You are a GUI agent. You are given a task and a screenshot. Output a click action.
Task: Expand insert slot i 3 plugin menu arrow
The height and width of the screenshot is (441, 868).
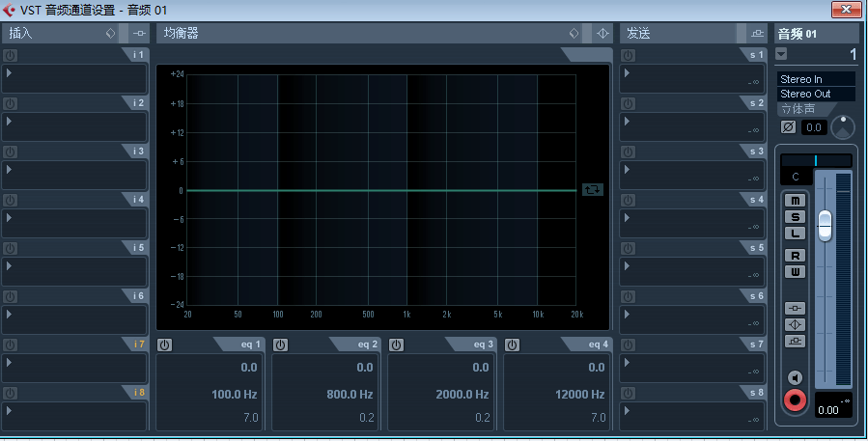pos(9,169)
